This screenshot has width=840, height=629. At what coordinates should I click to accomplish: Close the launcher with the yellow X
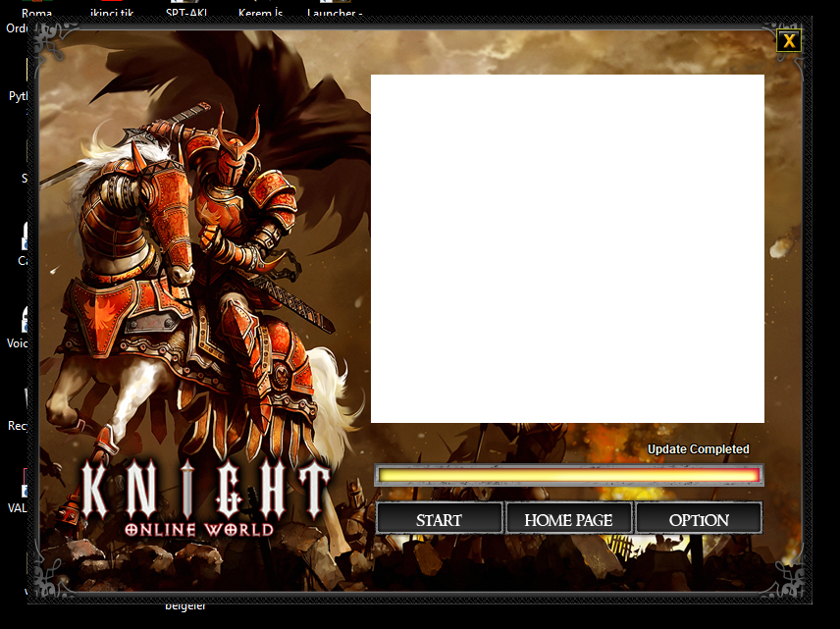coord(789,41)
